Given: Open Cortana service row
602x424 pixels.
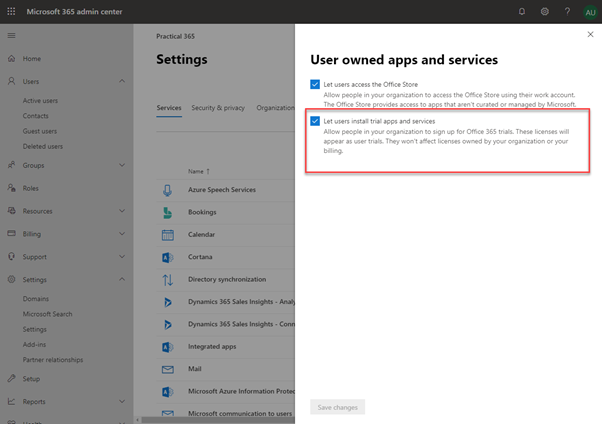Looking at the screenshot, I should click(x=225, y=257).
